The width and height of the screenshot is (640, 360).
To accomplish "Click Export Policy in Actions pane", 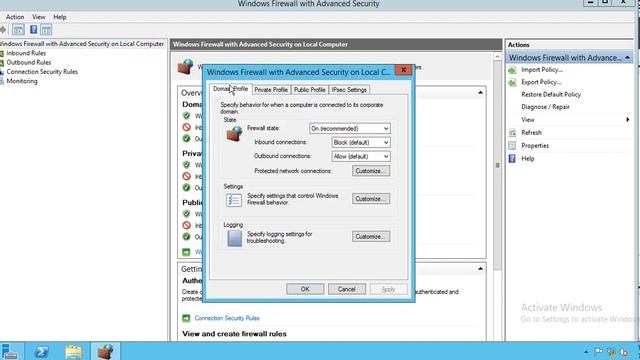I will (541, 82).
